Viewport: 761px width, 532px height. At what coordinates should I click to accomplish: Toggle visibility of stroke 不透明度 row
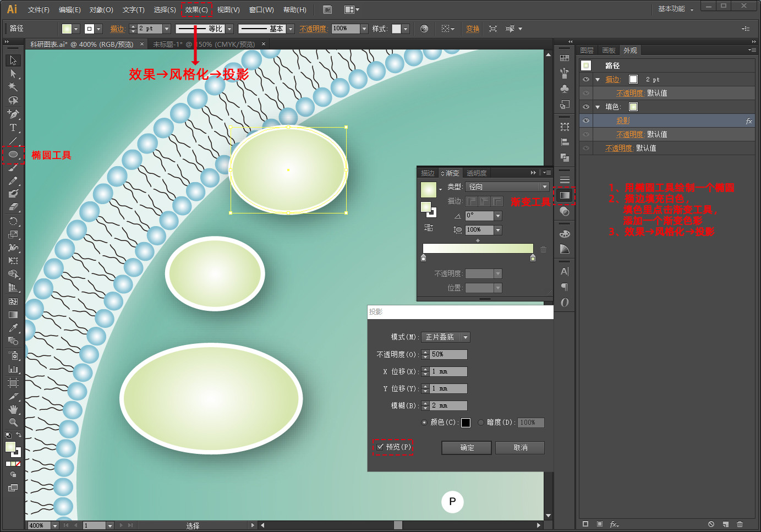tap(585, 93)
